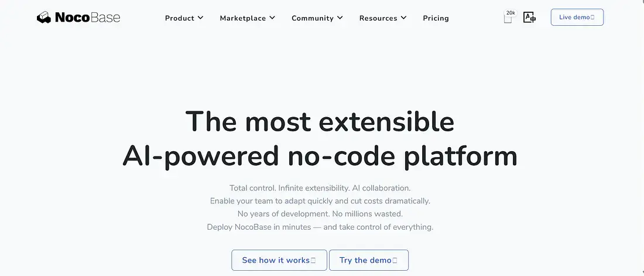Select the Resources menu label
644x276 pixels.
click(378, 18)
